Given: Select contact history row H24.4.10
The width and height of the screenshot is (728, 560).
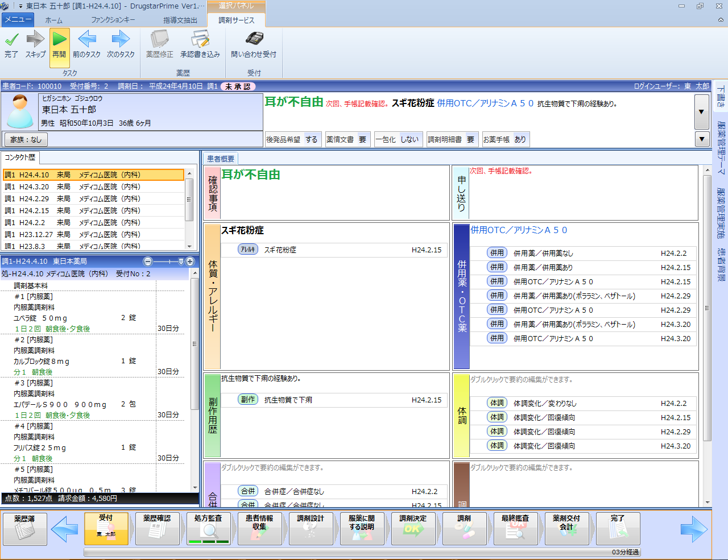Looking at the screenshot, I should point(93,175).
